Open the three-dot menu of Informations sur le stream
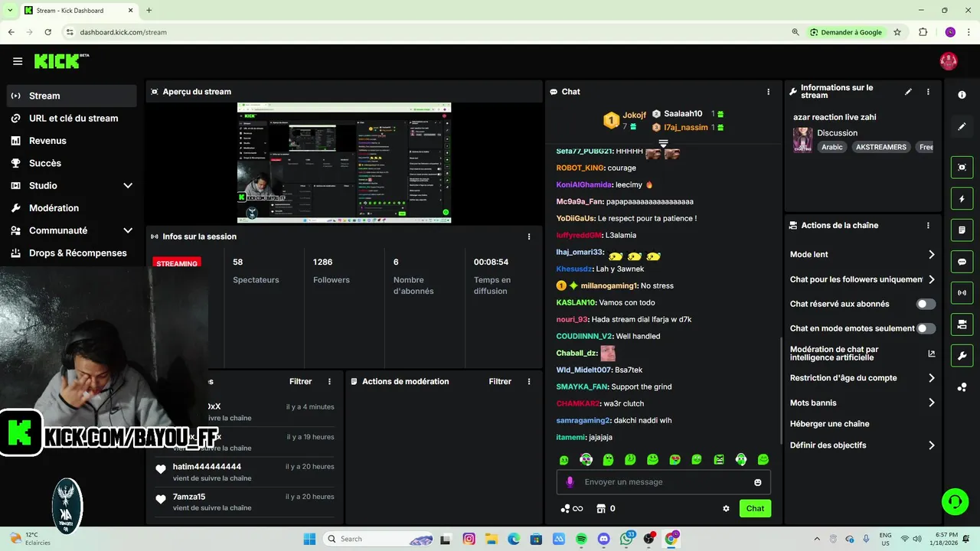The width and height of the screenshot is (980, 551). [928, 92]
